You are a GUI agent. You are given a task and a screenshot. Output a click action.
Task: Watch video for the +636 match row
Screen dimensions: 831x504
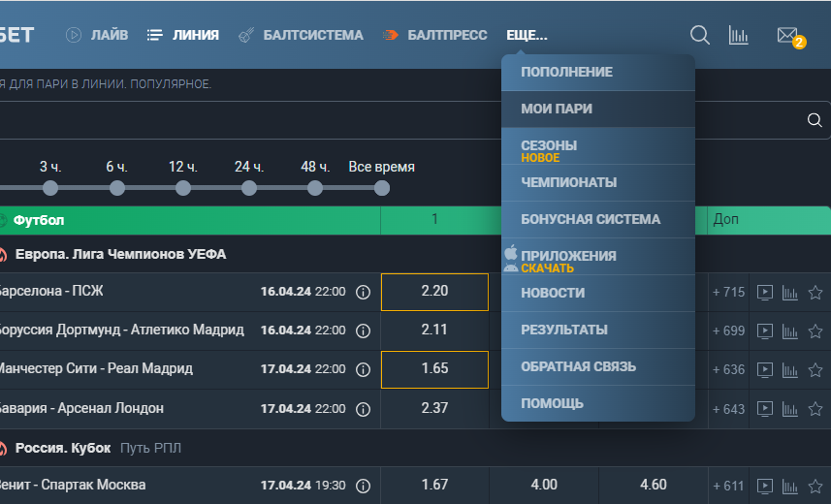(x=765, y=369)
